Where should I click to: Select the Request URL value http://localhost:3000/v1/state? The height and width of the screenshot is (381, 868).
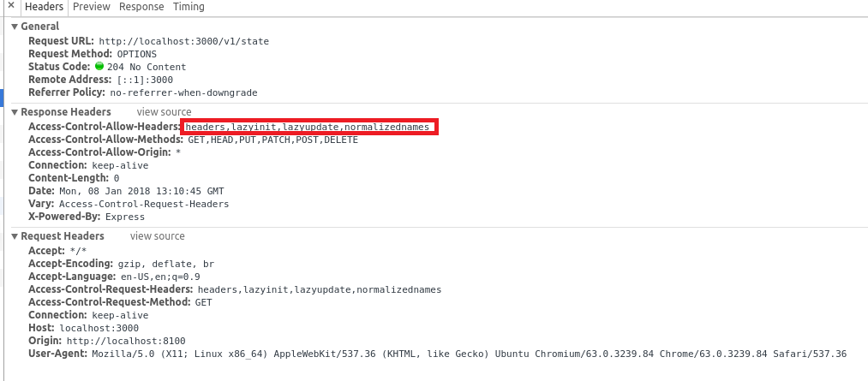point(183,41)
